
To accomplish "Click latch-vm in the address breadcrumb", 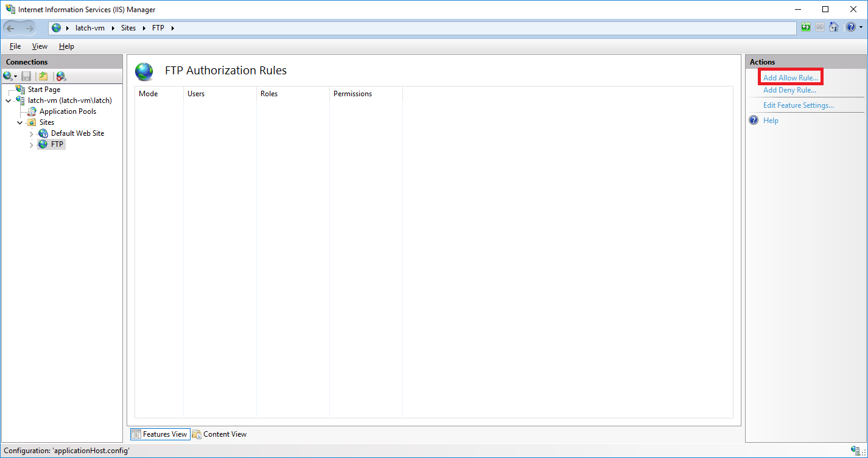I will pyautogui.click(x=90, y=28).
